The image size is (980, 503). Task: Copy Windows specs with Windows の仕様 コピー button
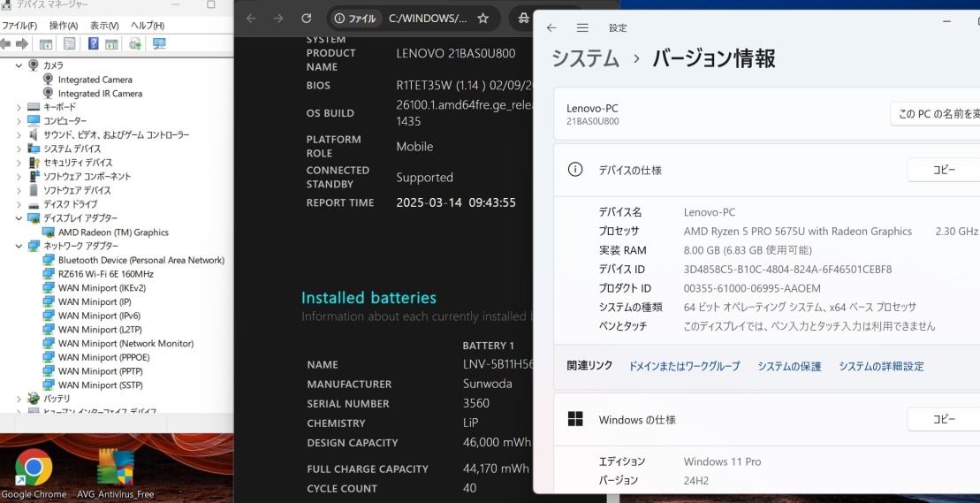point(944,419)
